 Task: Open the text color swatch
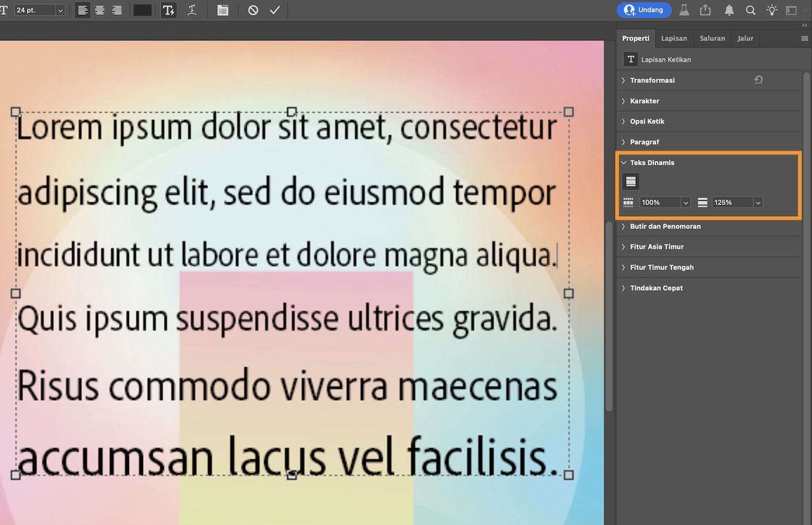pyautogui.click(x=142, y=10)
